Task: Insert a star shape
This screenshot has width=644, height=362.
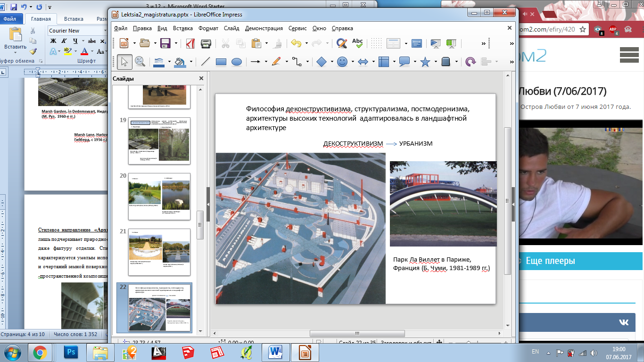Action: click(x=425, y=62)
